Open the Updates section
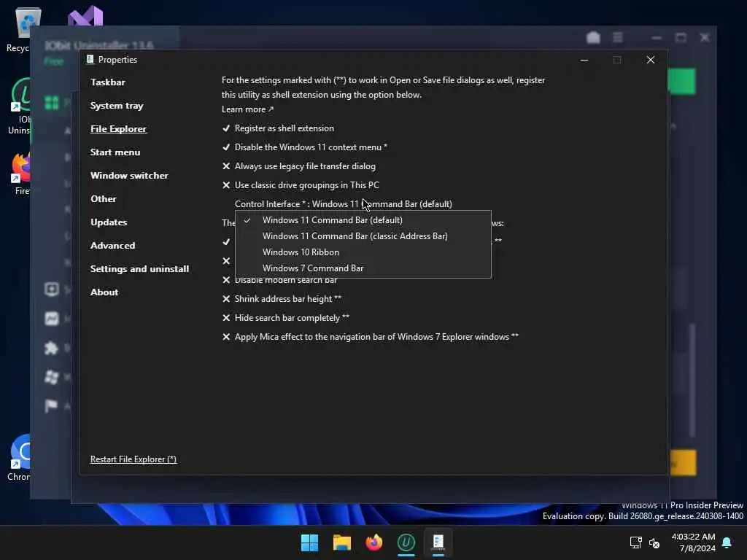The width and height of the screenshot is (747, 560). click(109, 222)
